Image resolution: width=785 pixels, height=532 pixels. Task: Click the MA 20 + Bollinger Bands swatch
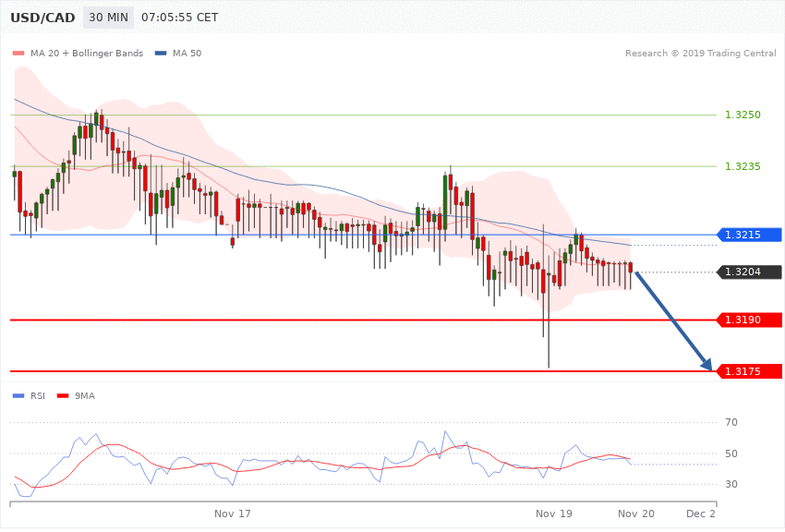tap(18, 53)
